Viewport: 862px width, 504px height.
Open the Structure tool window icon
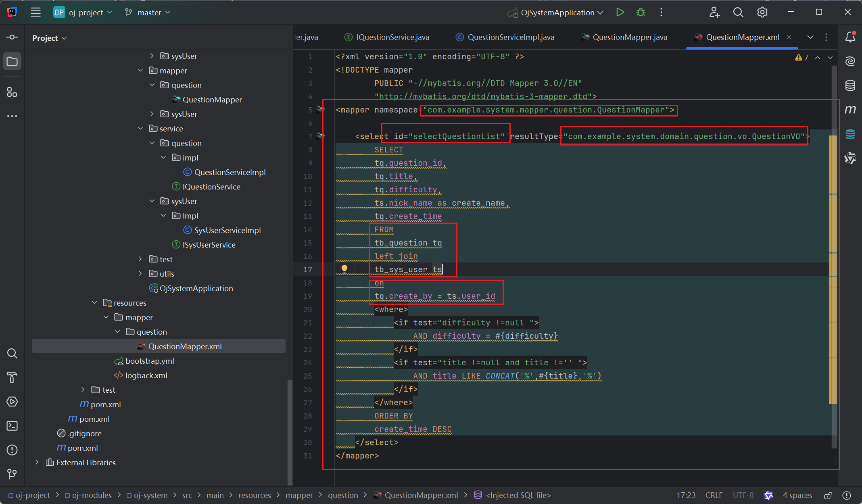point(12,92)
